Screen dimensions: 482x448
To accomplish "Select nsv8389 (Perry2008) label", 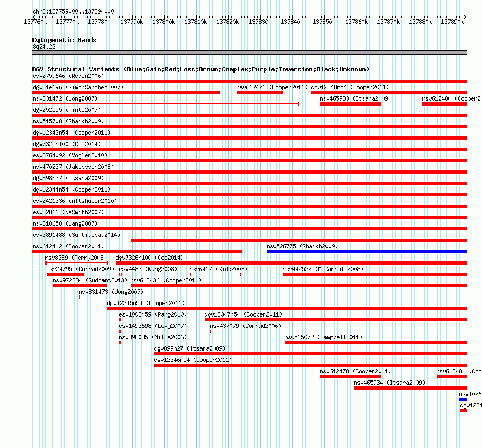I will pyautogui.click(x=76, y=258).
